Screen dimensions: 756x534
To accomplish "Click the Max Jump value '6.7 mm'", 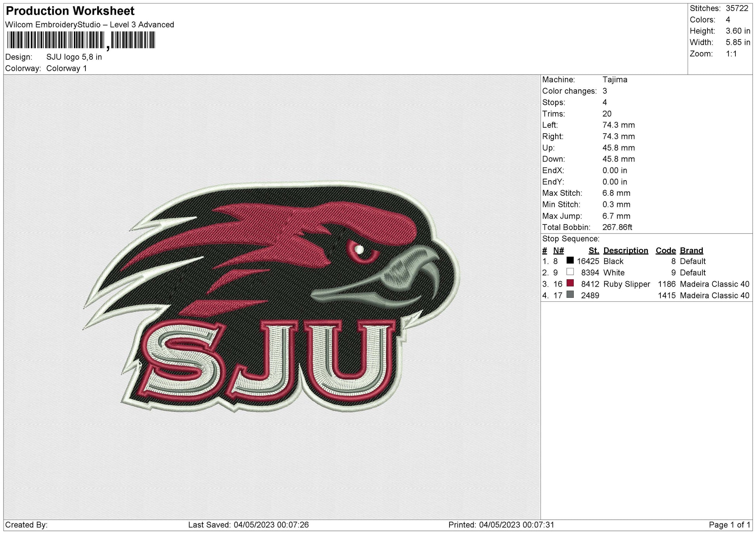I will (x=617, y=216).
